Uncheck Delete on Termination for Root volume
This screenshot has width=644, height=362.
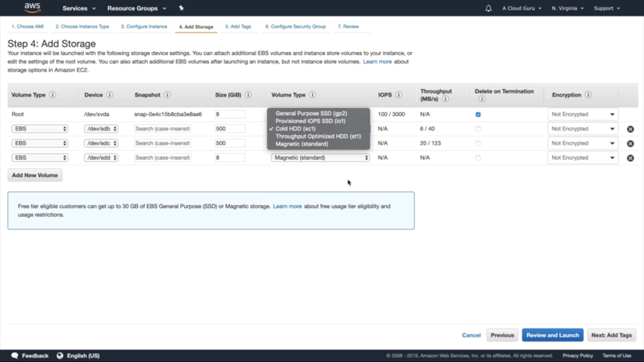pyautogui.click(x=478, y=115)
